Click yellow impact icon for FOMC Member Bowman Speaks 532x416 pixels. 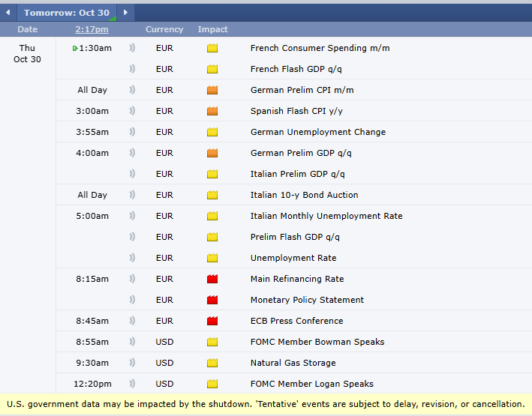pyautogui.click(x=212, y=342)
